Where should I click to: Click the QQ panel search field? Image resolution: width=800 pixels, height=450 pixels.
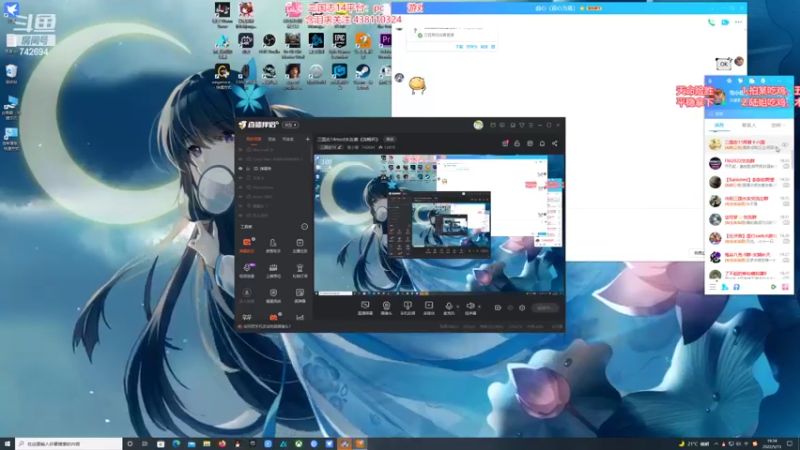click(x=749, y=113)
